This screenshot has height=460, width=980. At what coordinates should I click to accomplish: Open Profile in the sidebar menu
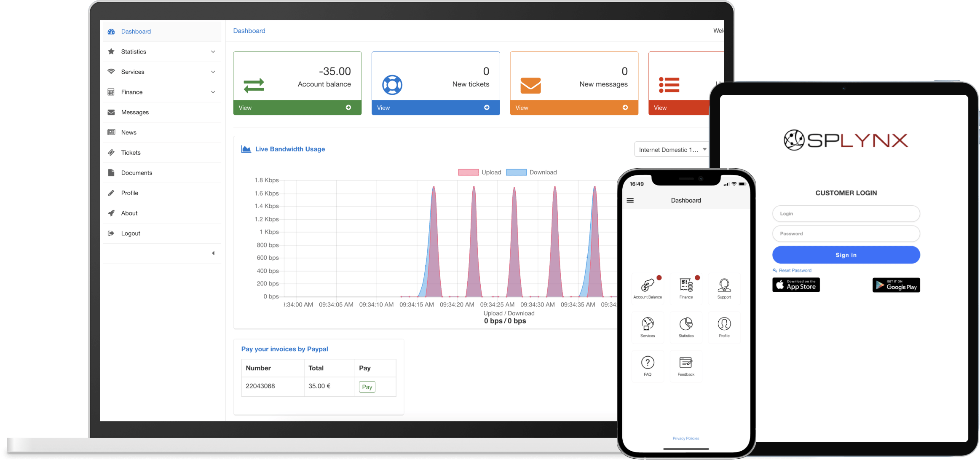[x=162, y=193]
